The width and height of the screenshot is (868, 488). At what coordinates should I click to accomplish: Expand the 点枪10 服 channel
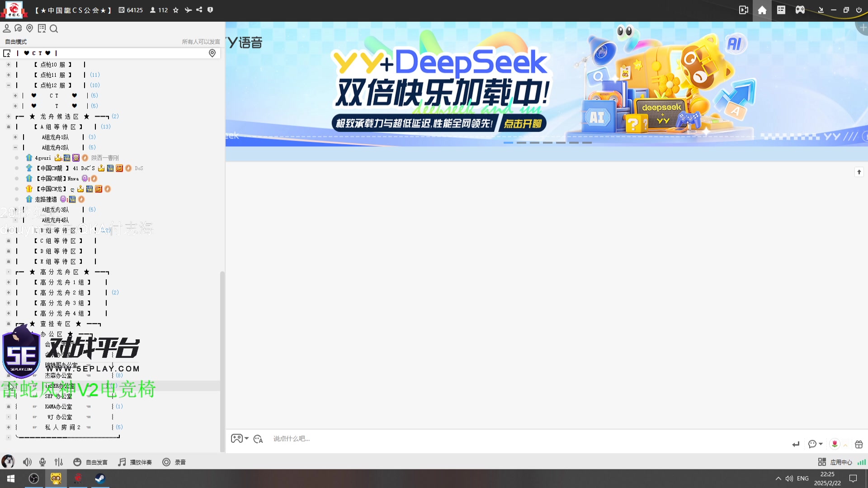click(8, 65)
